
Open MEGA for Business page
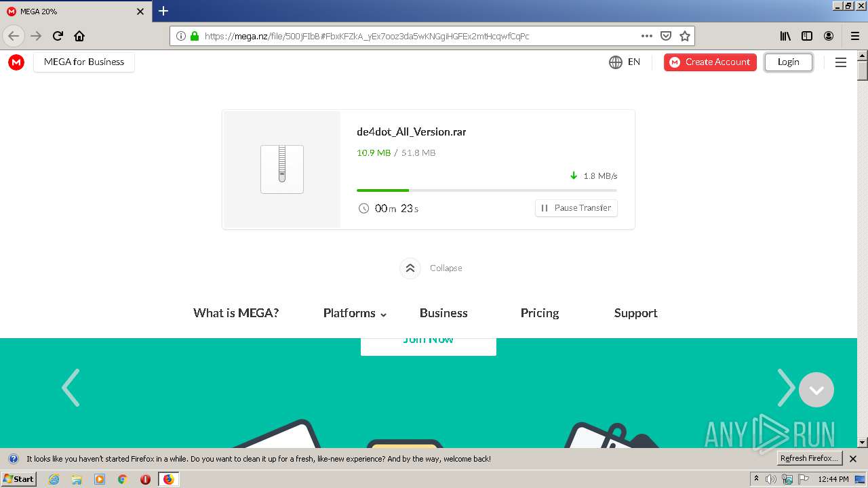tap(84, 62)
